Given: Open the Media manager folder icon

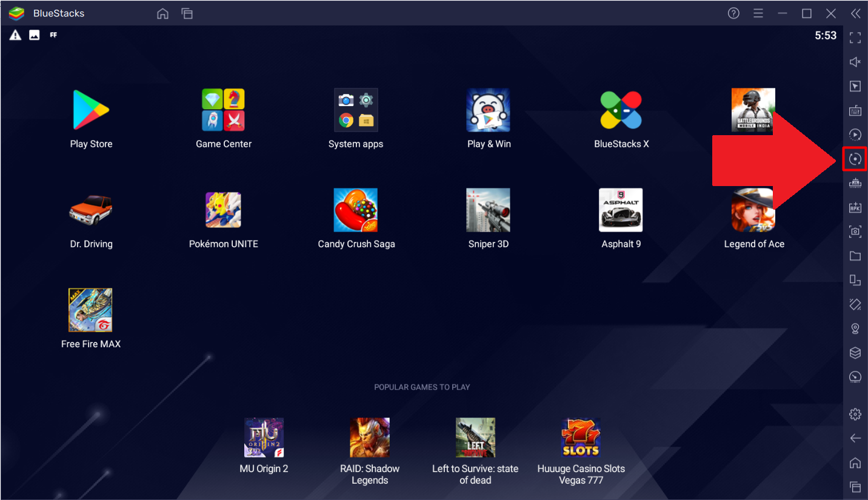Looking at the screenshot, I should [855, 256].
